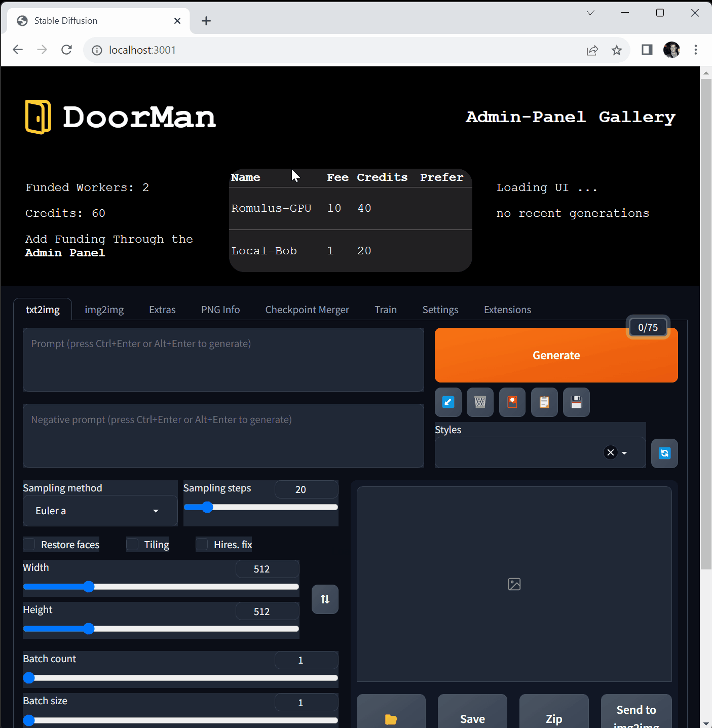The width and height of the screenshot is (712, 728).
Task: Open the PNG Info tab
Action: (x=220, y=310)
